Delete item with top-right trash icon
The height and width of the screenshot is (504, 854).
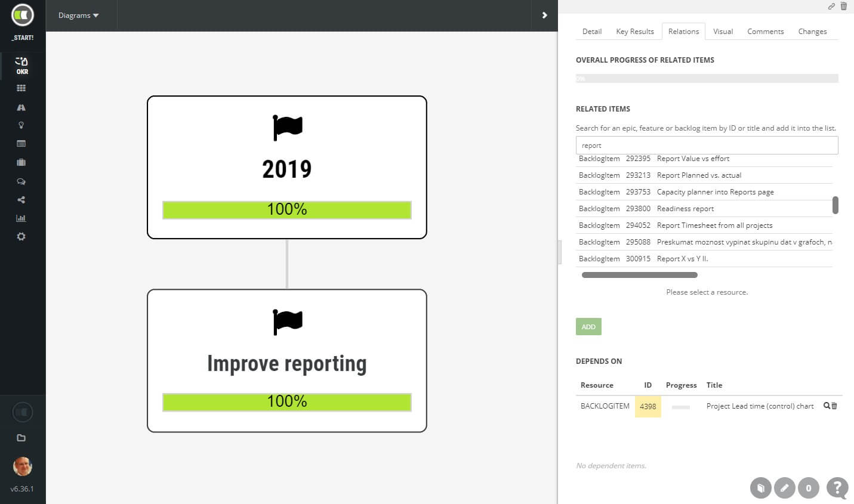pyautogui.click(x=843, y=7)
